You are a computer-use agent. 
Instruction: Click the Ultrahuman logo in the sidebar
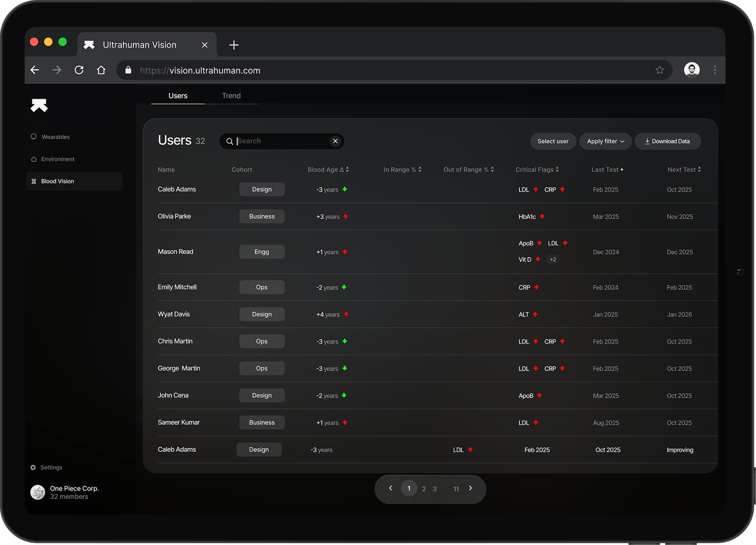point(39,105)
